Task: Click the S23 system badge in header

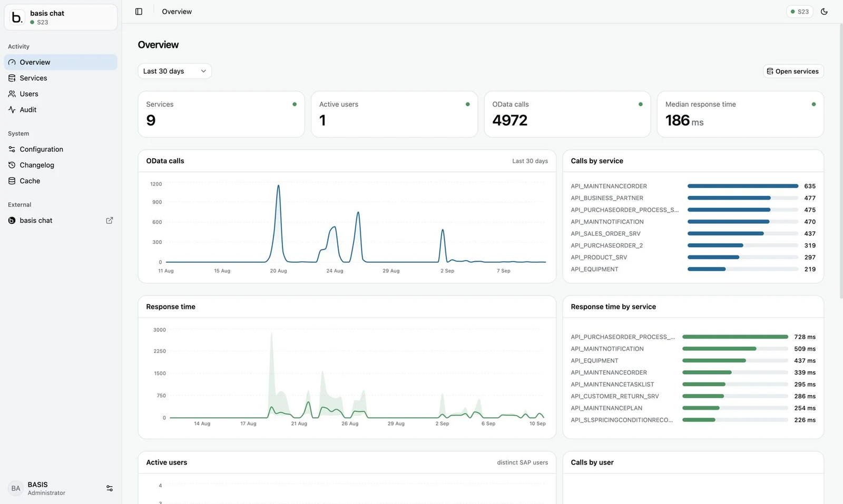Action: pos(799,12)
